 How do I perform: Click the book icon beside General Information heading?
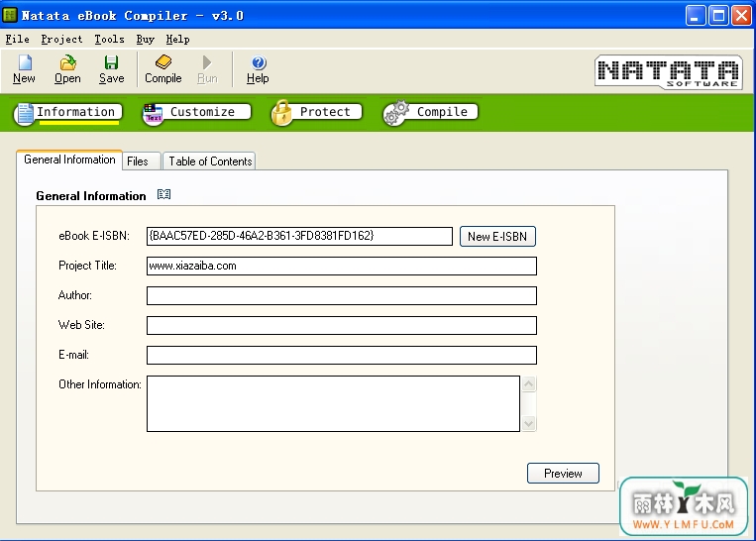pyautogui.click(x=163, y=194)
